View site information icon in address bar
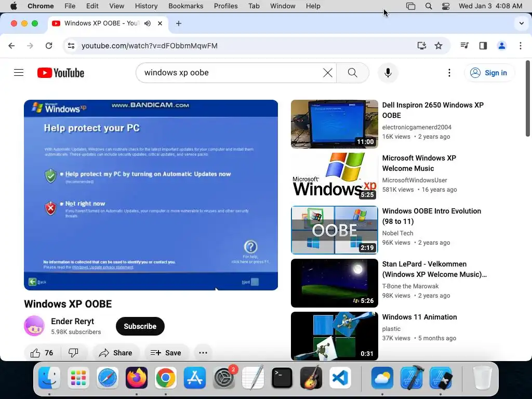This screenshot has height=399, width=532. [x=71, y=46]
